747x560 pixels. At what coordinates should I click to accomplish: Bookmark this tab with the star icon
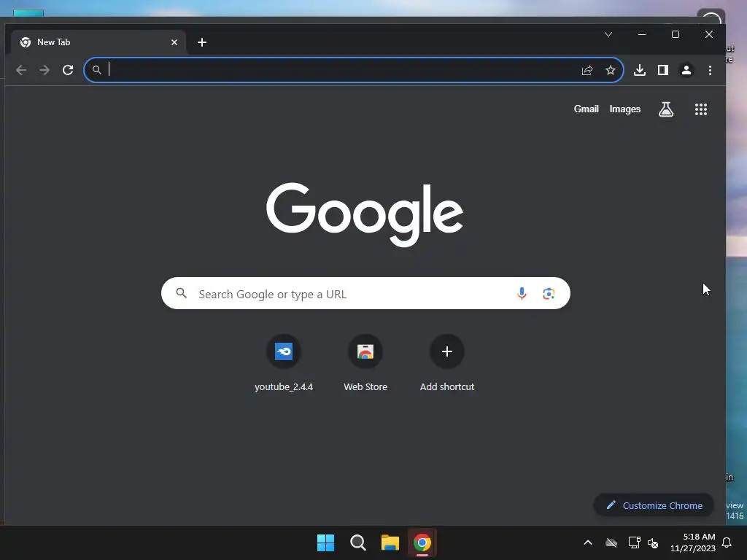(611, 70)
